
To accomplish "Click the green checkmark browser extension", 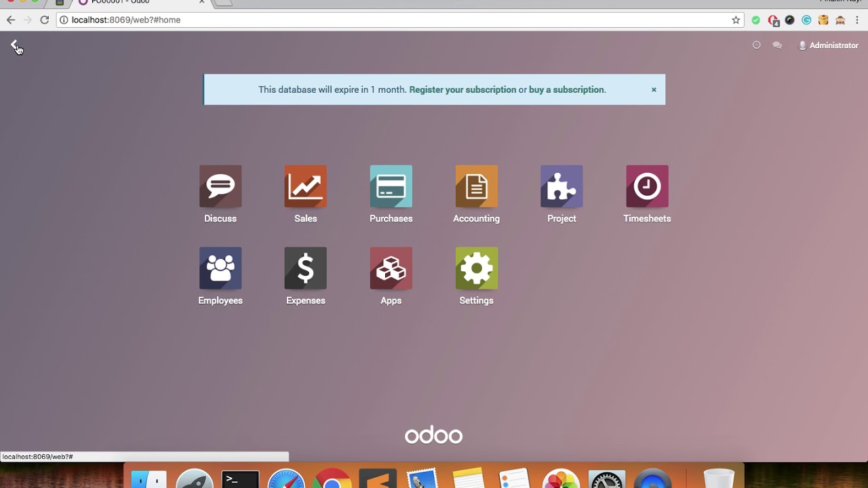I will tap(756, 20).
